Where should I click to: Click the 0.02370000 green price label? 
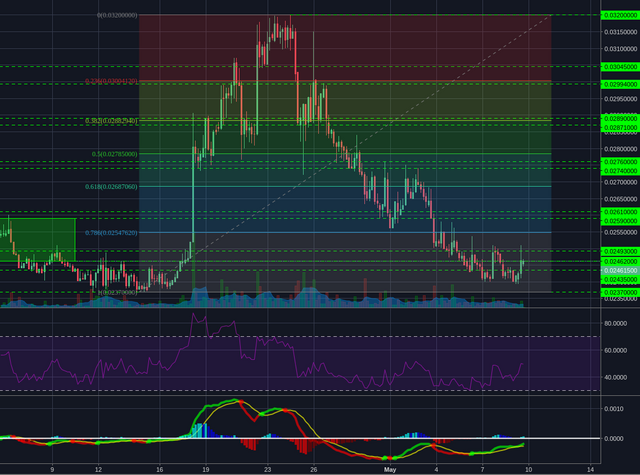click(x=620, y=293)
